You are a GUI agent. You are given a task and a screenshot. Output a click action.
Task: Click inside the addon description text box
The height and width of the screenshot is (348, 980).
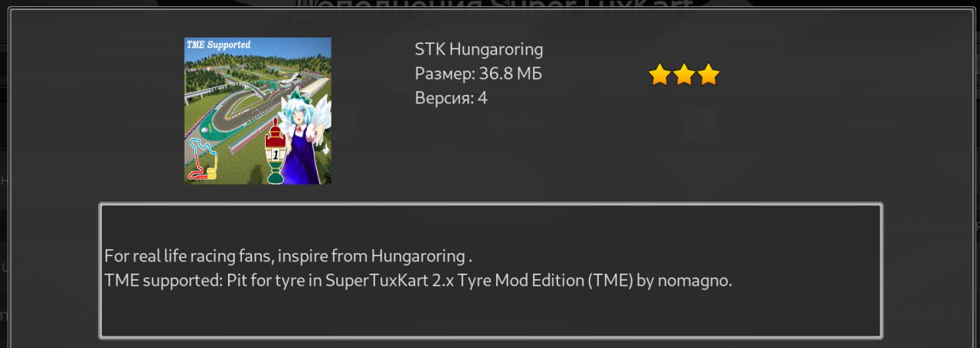(x=491, y=271)
